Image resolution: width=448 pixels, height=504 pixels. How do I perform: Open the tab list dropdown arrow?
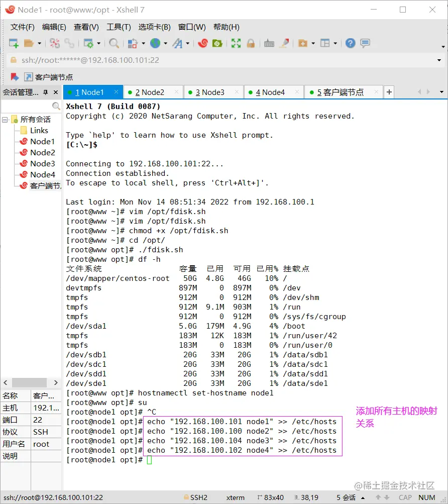(441, 92)
